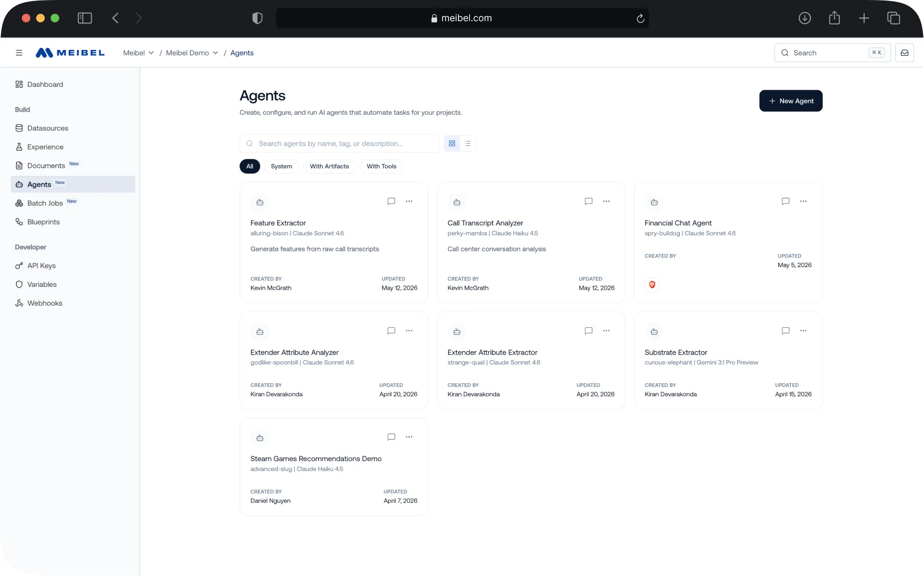Select the All filter chip
Viewport: 924px width, 576px height.
(250, 167)
